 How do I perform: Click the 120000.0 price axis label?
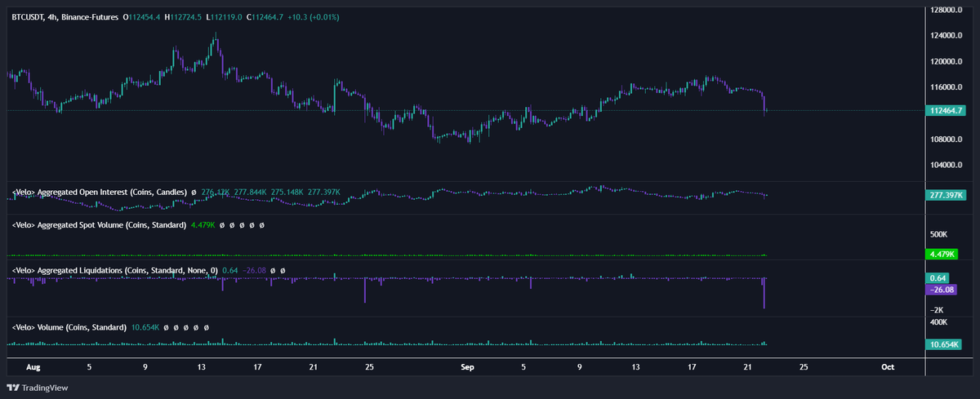point(947,61)
